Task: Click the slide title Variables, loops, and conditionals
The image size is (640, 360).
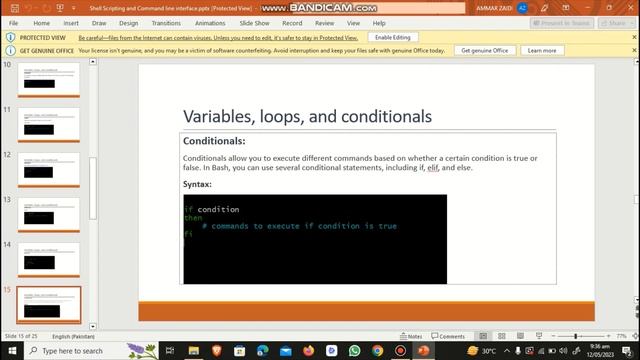Action: pos(307,116)
